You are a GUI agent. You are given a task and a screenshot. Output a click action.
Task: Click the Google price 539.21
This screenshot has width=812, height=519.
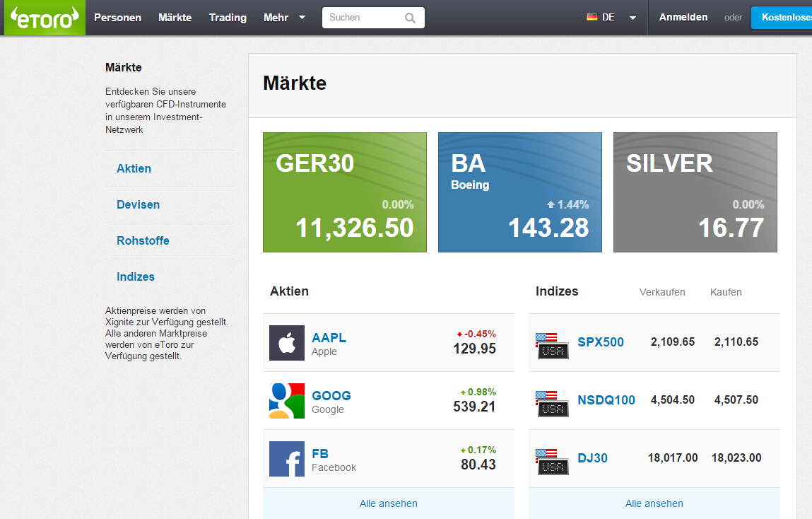pos(474,407)
